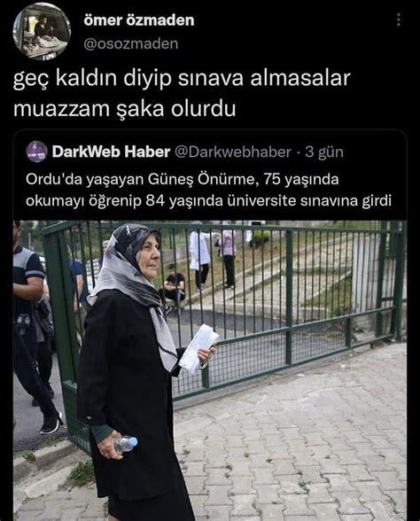Click the person sitting behind the gate
The height and width of the screenshot is (521, 420).
[x=174, y=289]
